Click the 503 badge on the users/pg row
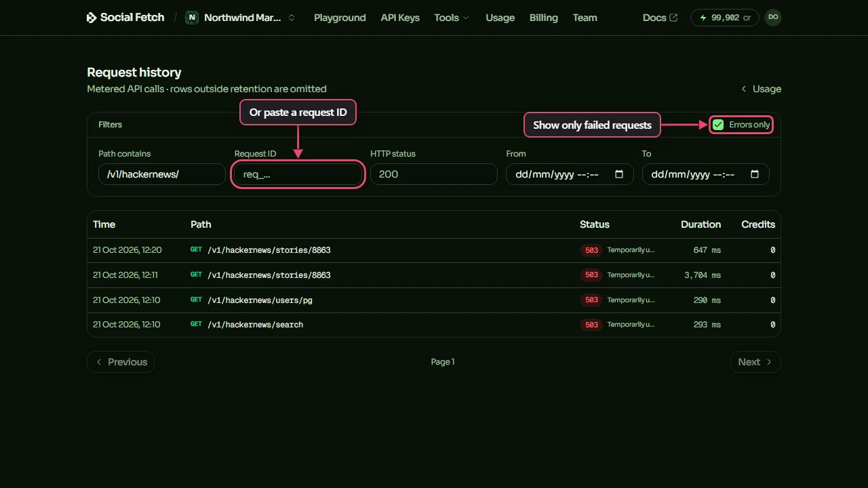This screenshot has height=488, width=868. 591,300
